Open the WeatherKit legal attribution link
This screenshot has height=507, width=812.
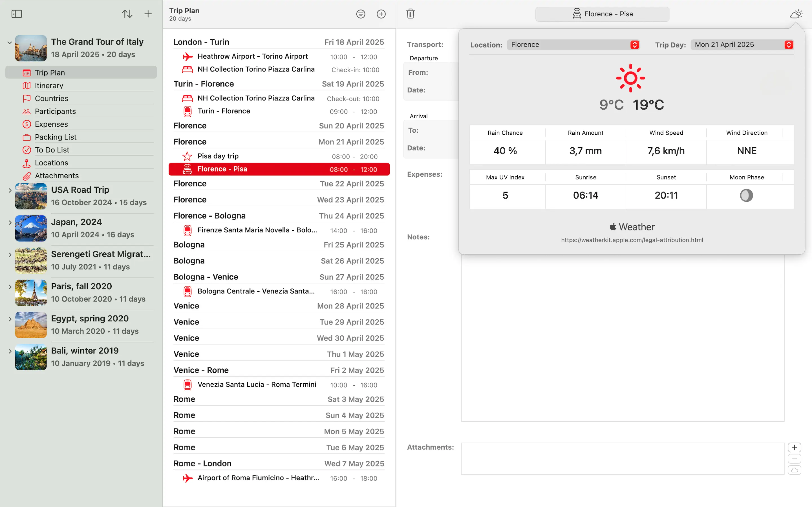point(632,240)
